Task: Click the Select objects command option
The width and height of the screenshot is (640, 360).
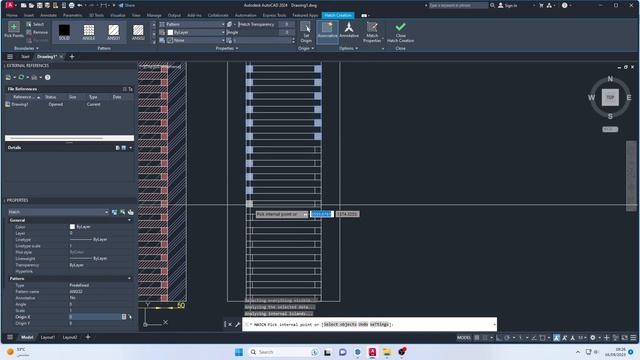Action: coord(340,324)
